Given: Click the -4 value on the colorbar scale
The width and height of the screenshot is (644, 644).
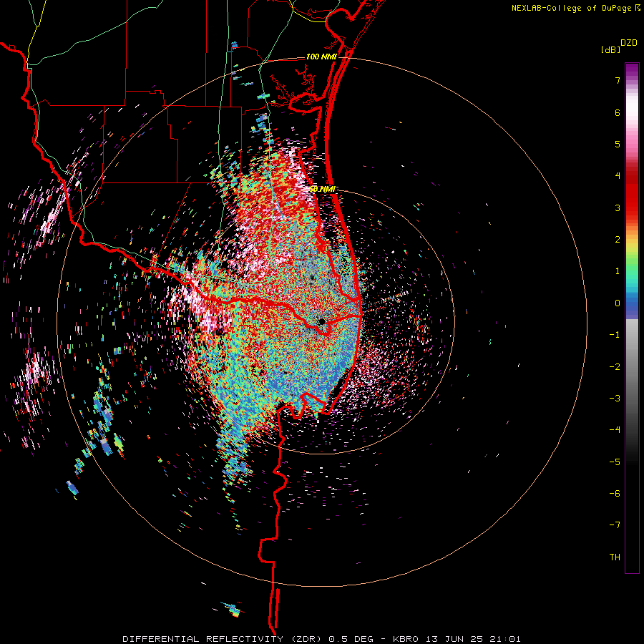Looking at the screenshot, I should click(615, 430).
